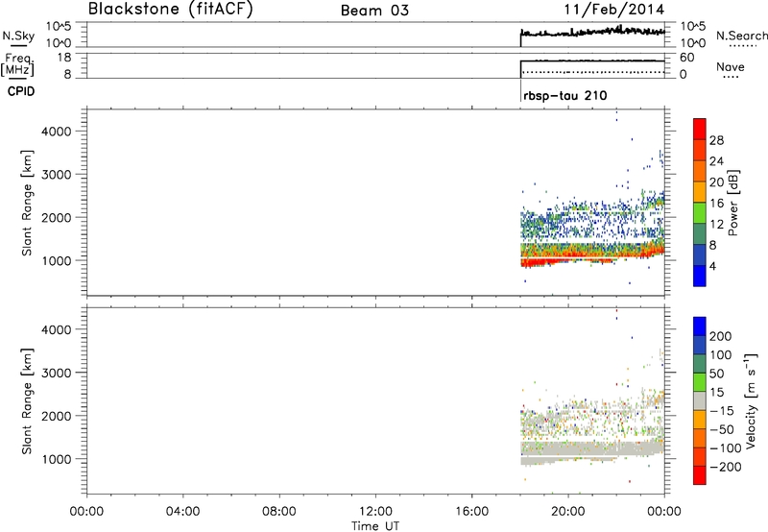Click the red bottom of velocity colorbar
The image size is (768, 532).
(x=700, y=475)
